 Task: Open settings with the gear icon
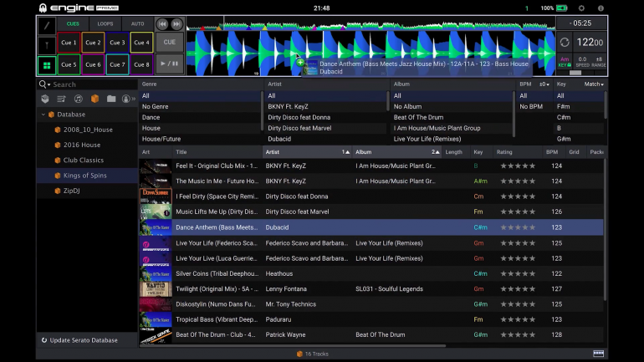(582, 8)
